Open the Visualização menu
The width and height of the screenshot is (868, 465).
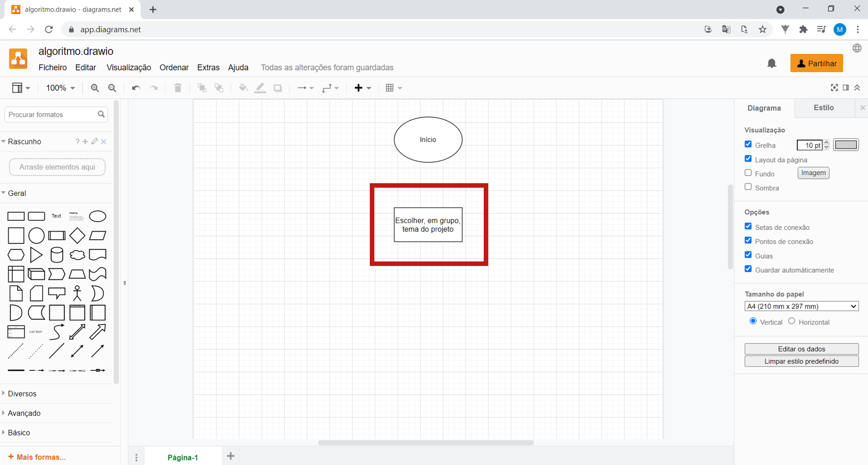click(129, 67)
